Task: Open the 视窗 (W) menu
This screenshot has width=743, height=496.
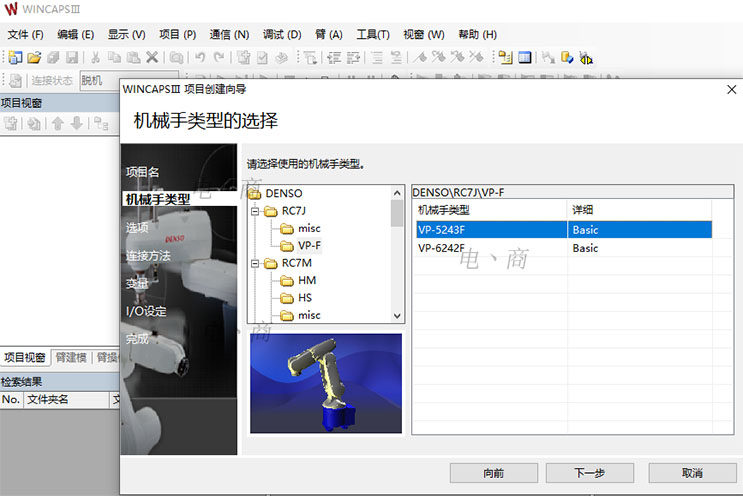Action: [x=424, y=35]
